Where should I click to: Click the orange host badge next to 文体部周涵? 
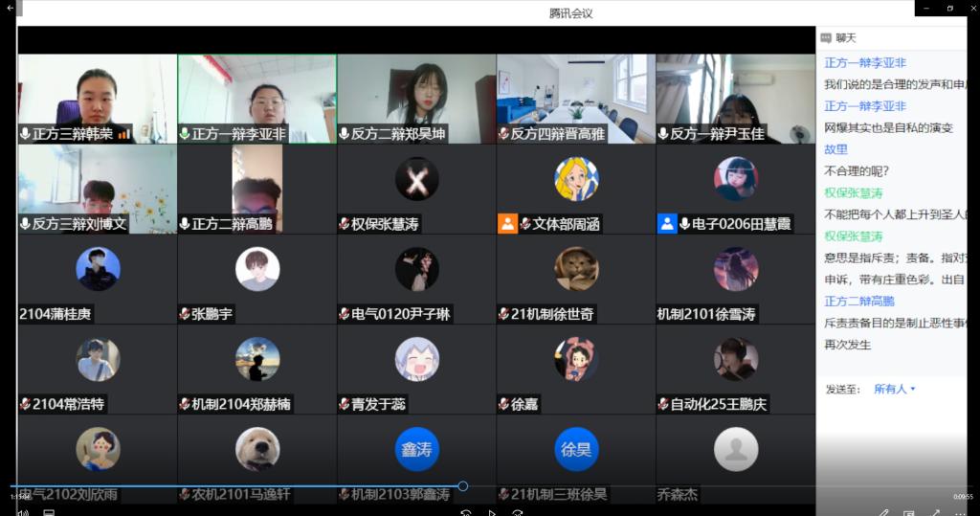[x=507, y=224]
